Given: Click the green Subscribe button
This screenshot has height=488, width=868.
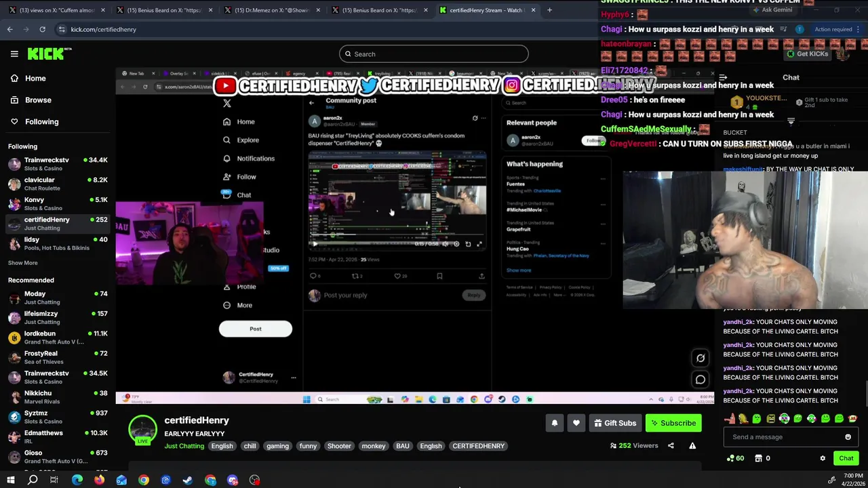Looking at the screenshot, I should [673, 423].
